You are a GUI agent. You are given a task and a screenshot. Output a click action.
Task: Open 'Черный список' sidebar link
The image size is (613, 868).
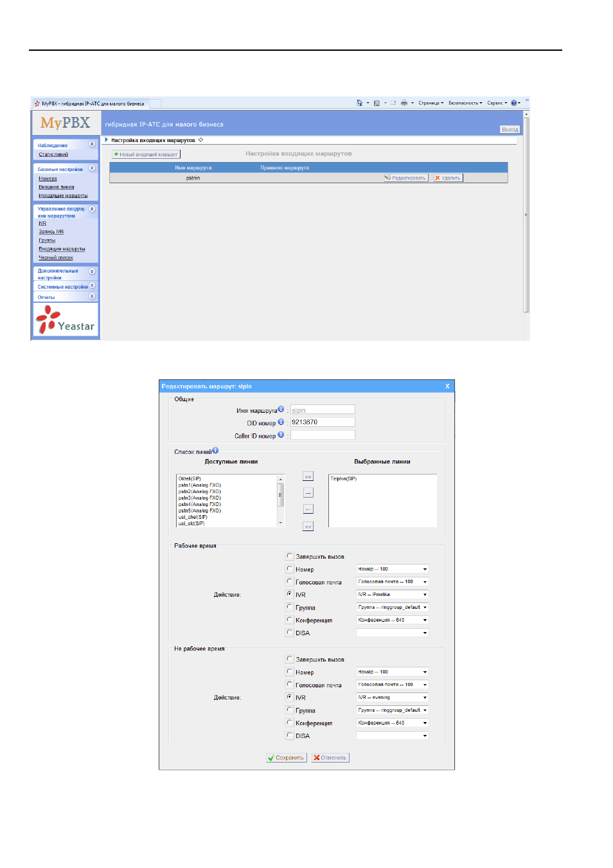tap(56, 258)
